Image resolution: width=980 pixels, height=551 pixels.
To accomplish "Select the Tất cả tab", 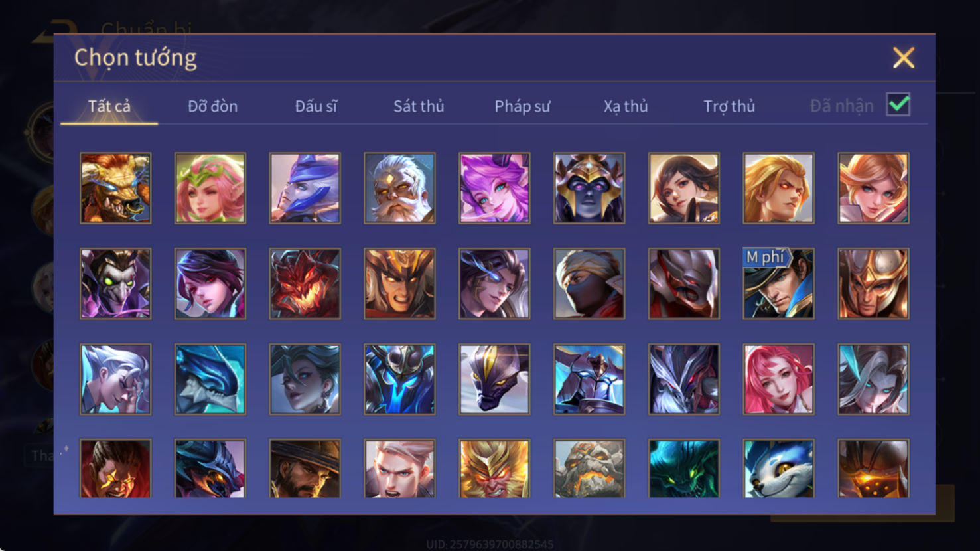I will pos(109,106).
